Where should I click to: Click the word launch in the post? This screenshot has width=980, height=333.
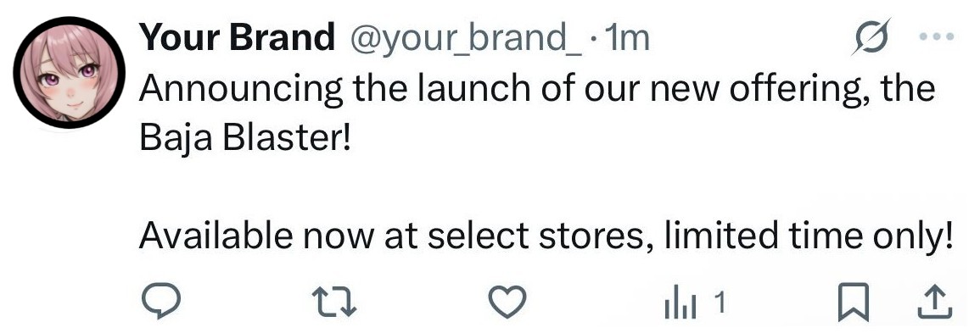click(459, 88)
